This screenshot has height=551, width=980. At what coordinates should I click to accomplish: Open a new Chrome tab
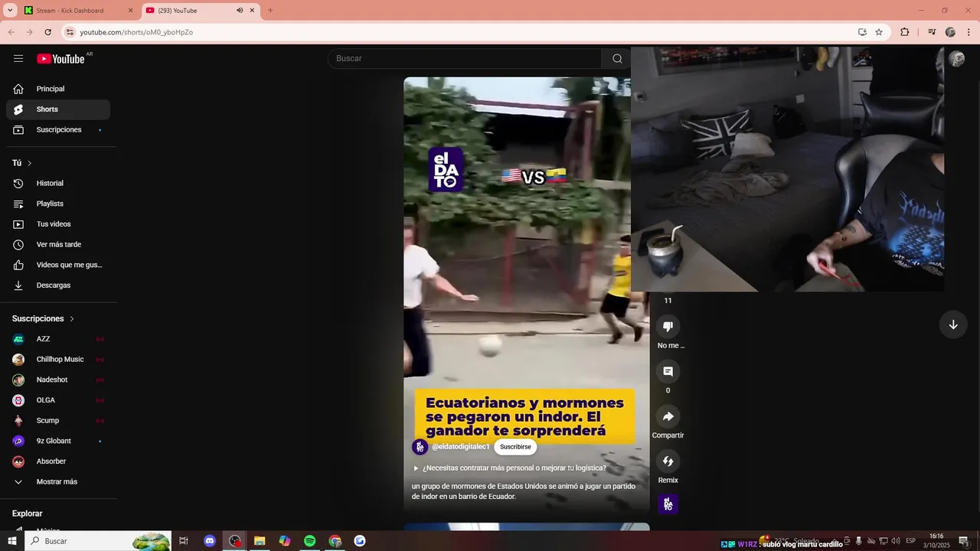click(269, 11)
